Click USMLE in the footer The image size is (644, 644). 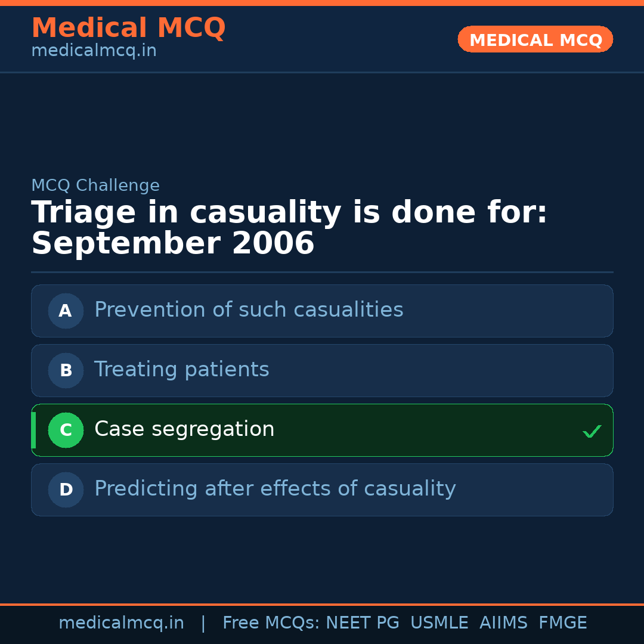coord(439,623)
